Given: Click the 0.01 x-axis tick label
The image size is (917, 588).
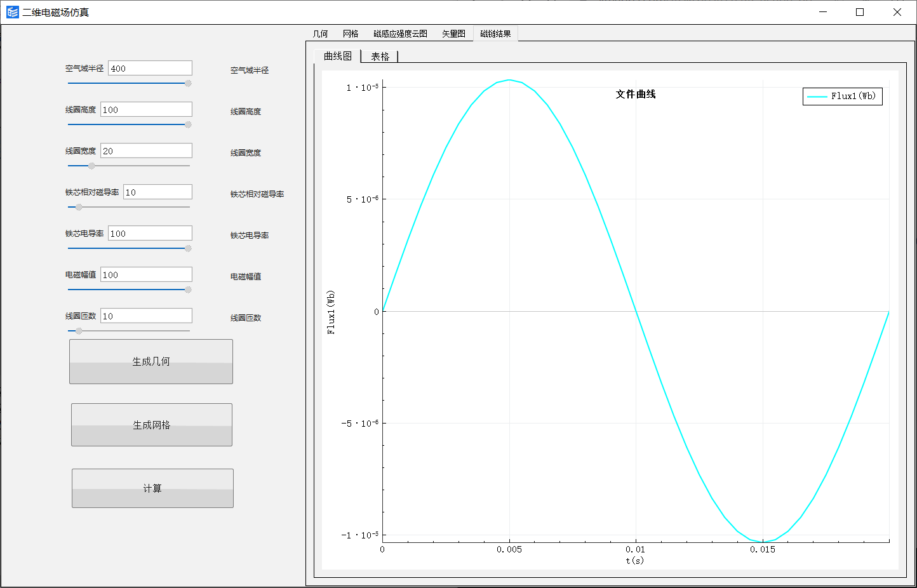Looking at the screenshot, I should coord(635,549).
